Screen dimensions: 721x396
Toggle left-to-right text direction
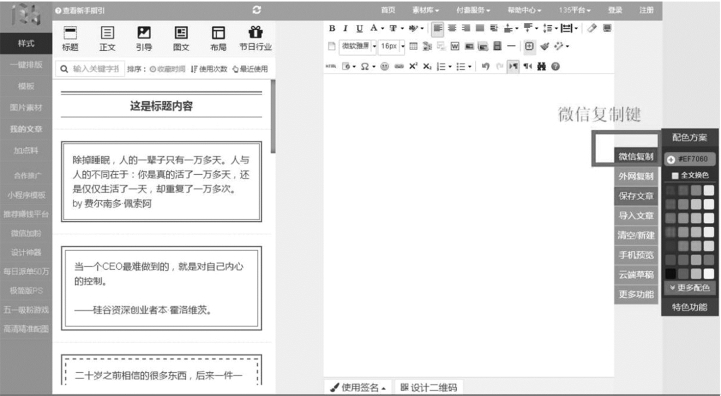513,66
